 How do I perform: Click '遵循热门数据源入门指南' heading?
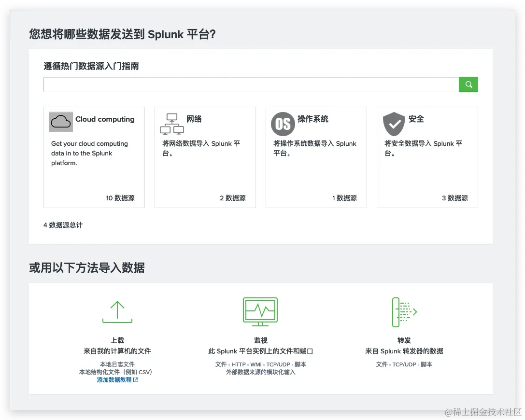[91, 66]
